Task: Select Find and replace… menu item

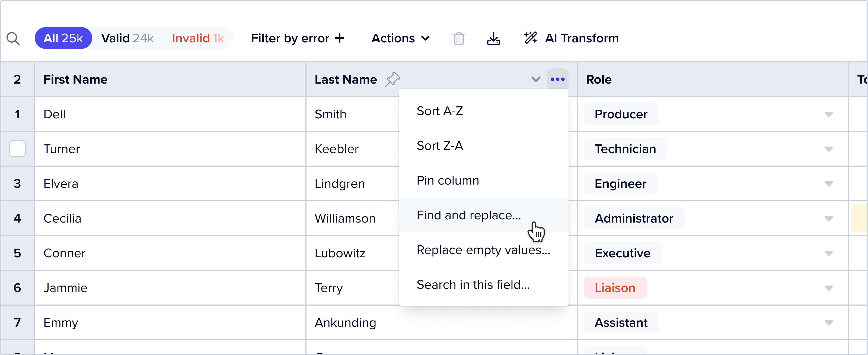Action: 469,215
